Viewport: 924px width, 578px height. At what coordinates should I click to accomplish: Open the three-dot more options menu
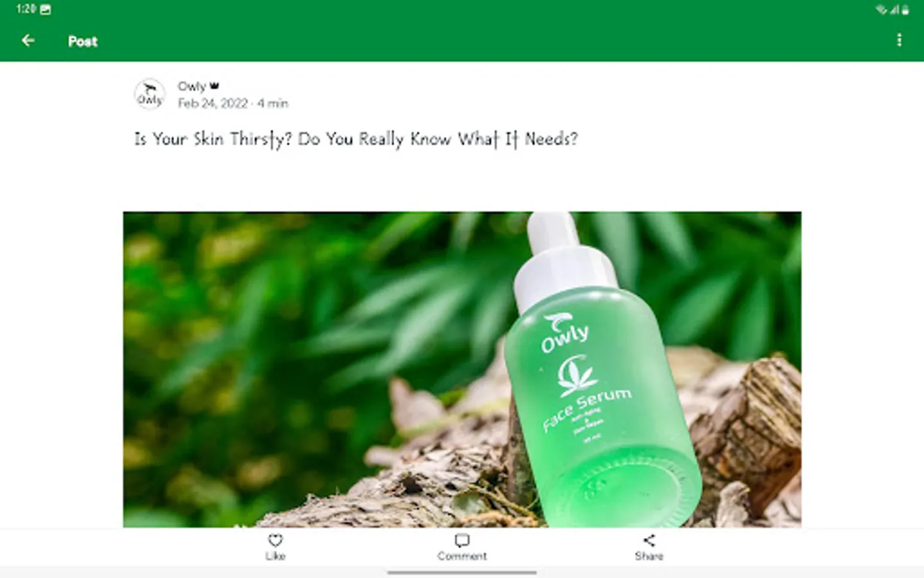click(x=899, y=40)
